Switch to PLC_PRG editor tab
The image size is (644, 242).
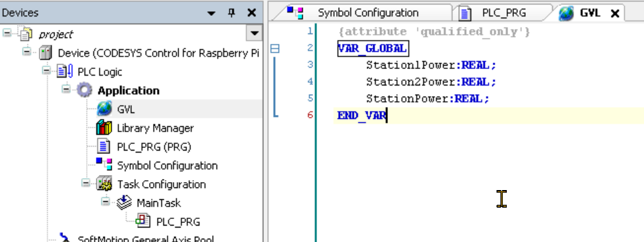click(x=504, y=12)
